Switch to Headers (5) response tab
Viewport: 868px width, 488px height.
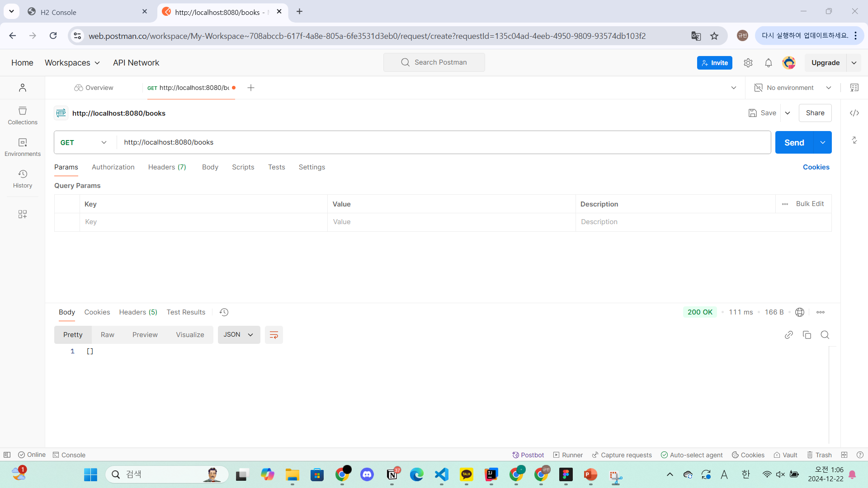[x=138, y=312]
